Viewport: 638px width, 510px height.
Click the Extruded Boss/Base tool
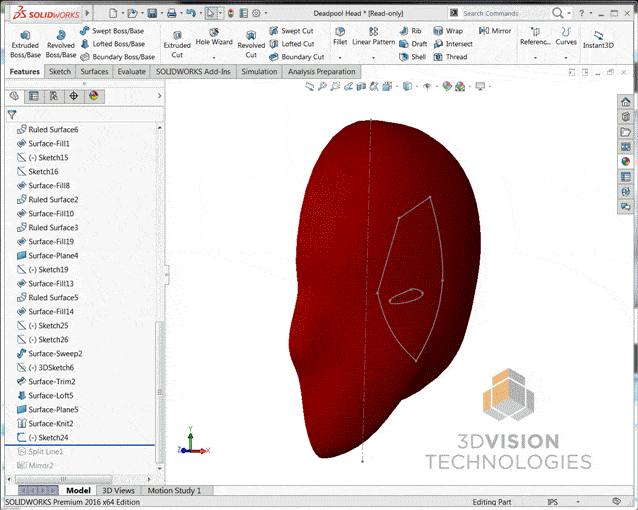pyautogui.click(x=25, y=44)
